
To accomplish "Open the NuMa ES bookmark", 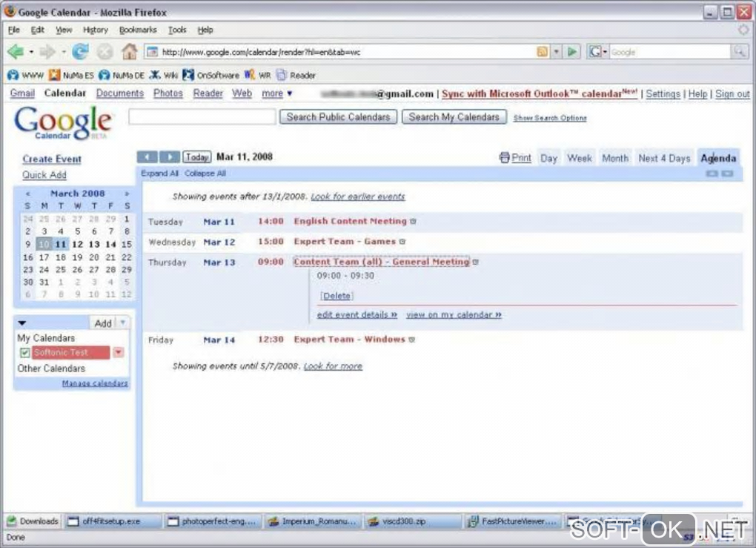I will click(x=71, y=75).
